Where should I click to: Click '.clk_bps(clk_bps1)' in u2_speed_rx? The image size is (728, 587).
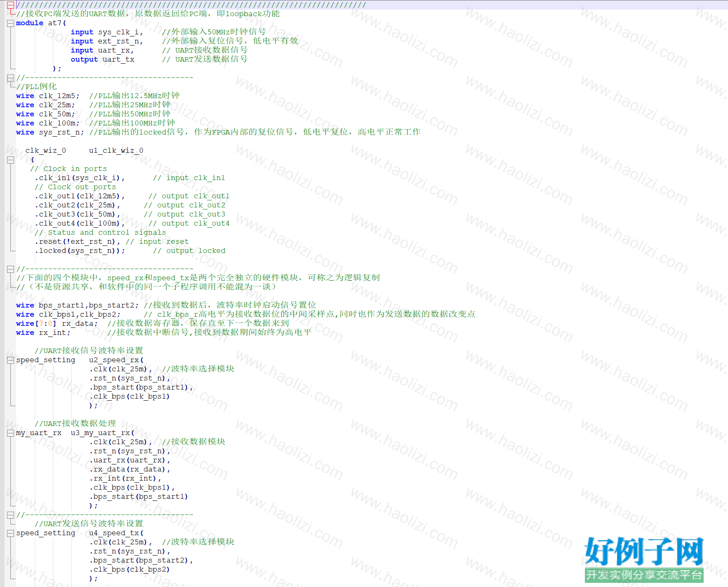click(129, 397)
